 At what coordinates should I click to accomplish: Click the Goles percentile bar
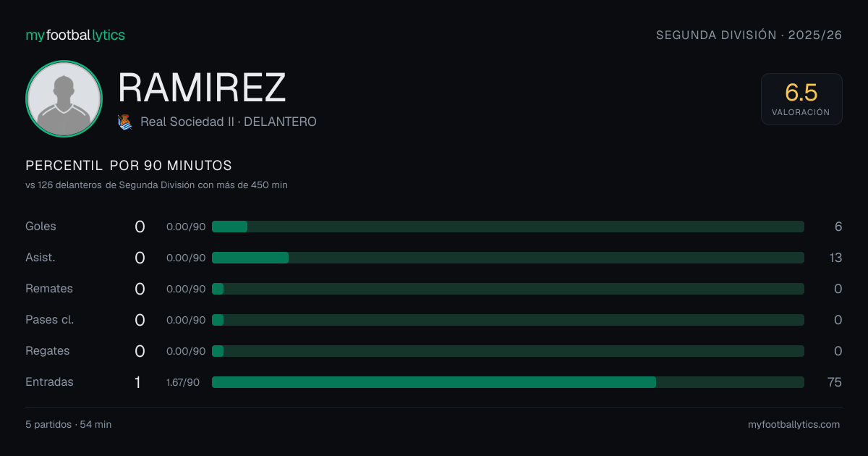pyautogui.click(x=508, y=227)
